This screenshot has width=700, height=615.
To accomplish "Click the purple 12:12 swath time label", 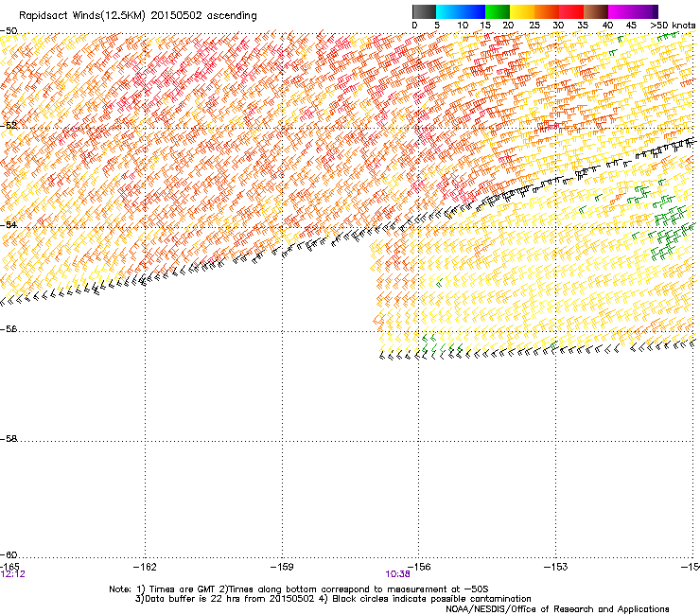I will (x=13, y=574).
